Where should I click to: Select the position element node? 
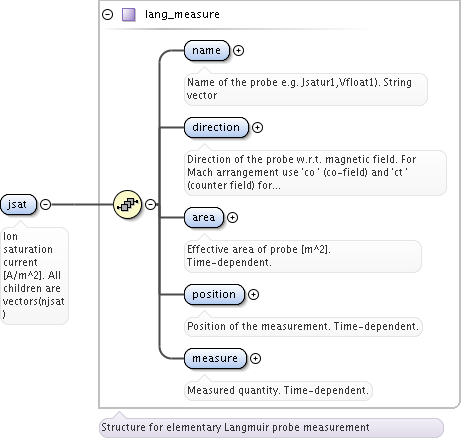pos(214,294)
